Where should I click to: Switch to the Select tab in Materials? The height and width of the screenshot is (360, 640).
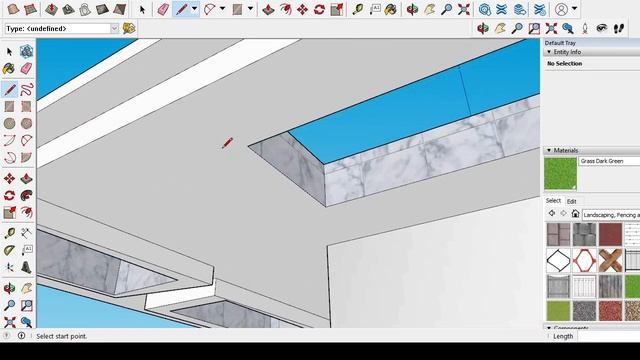click(553, 201)
